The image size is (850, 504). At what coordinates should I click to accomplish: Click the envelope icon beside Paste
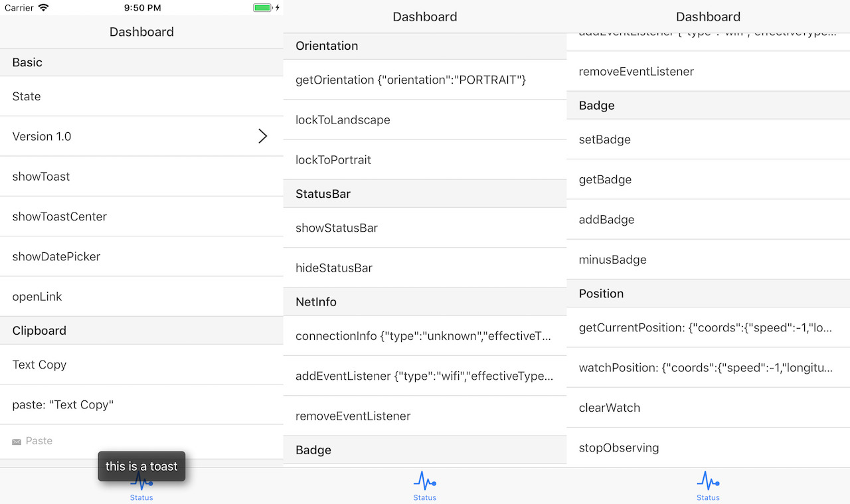click(x=17, y=442)
